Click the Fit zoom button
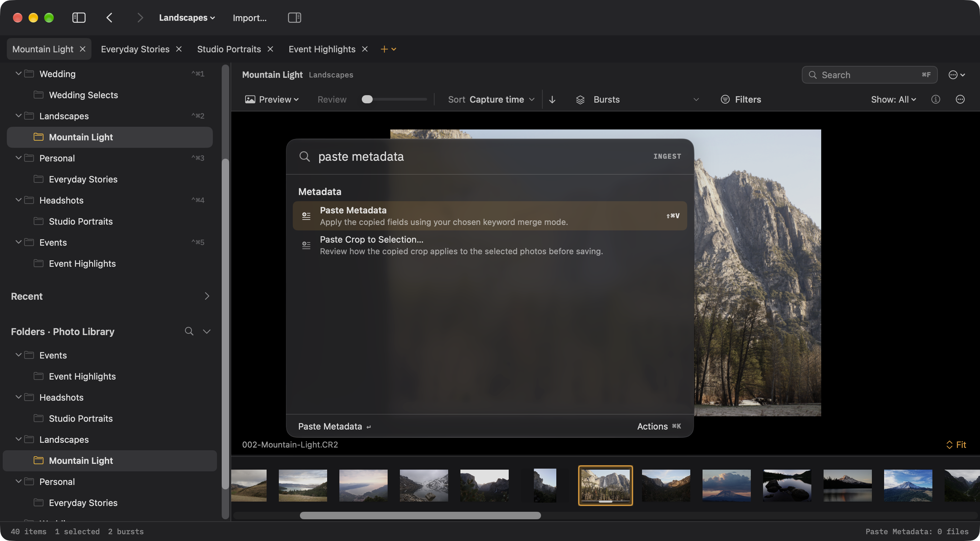This screenshot has width=980, height=541. coord(956,445)
